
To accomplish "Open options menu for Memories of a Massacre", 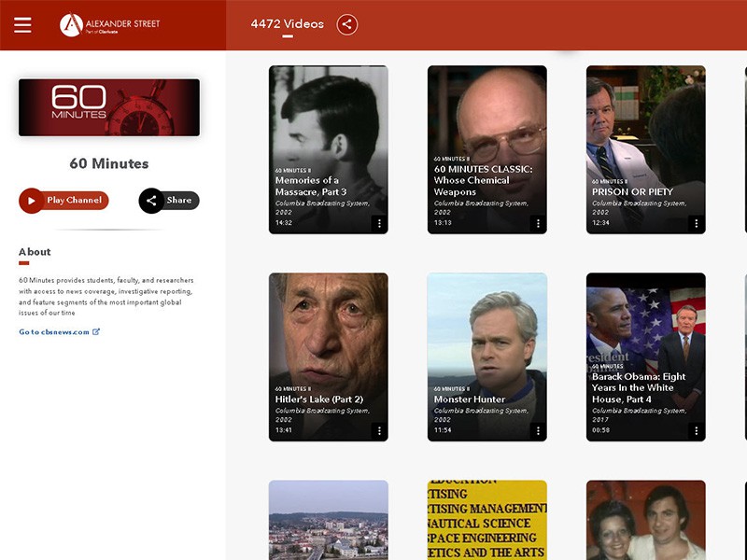I will 378,223.
